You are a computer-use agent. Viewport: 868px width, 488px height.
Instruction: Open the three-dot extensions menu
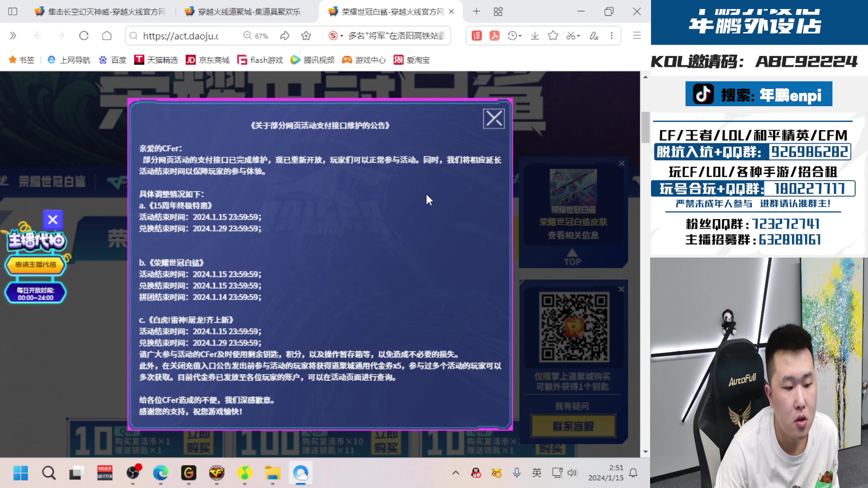pyautogui.click(x=612, y=36)
